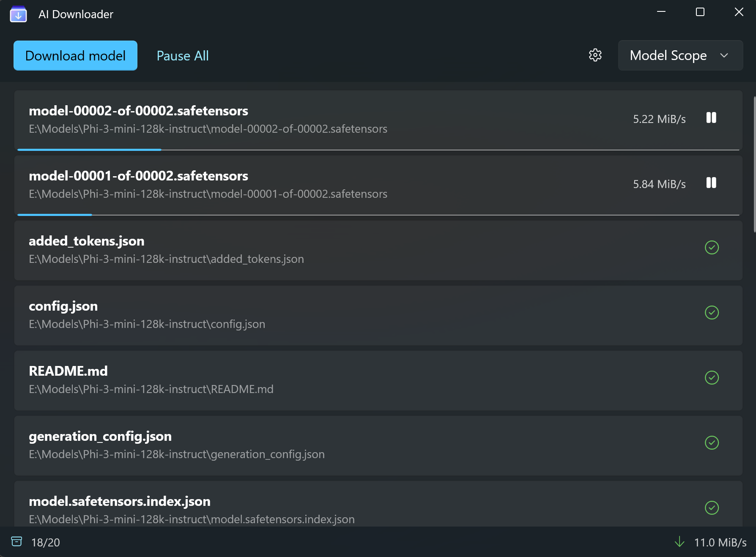756x557 pixels.
Task: Click the completed checkmark for added_tokens.json
Action: pos(712,247)
